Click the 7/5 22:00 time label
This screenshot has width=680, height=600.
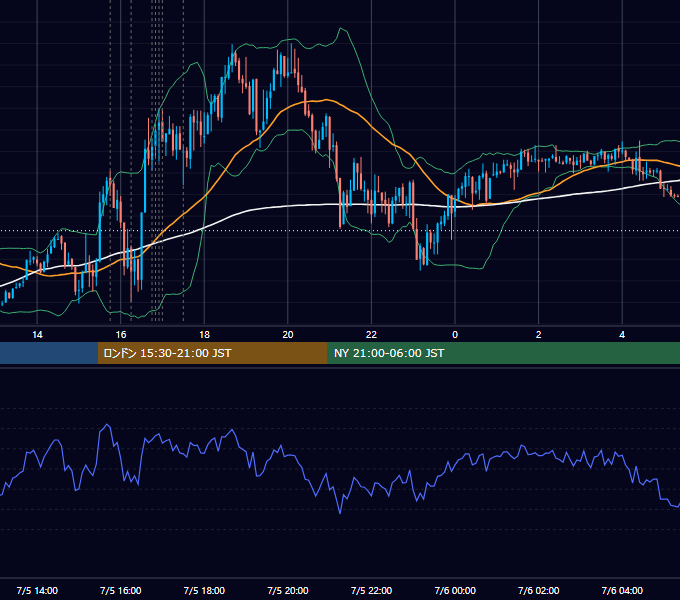[371, 590]
